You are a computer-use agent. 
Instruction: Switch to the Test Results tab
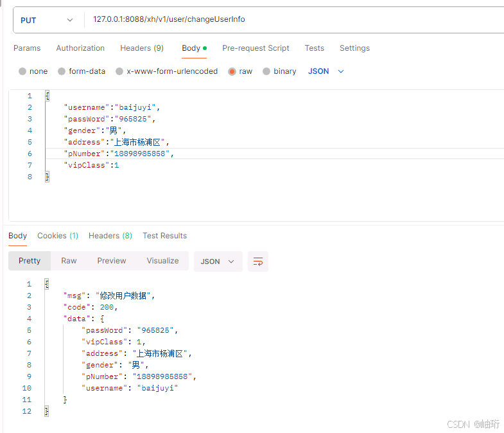[164, 236]
